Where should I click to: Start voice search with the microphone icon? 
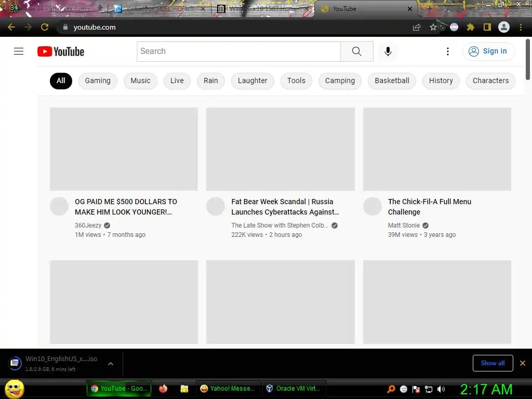(388, 51)
